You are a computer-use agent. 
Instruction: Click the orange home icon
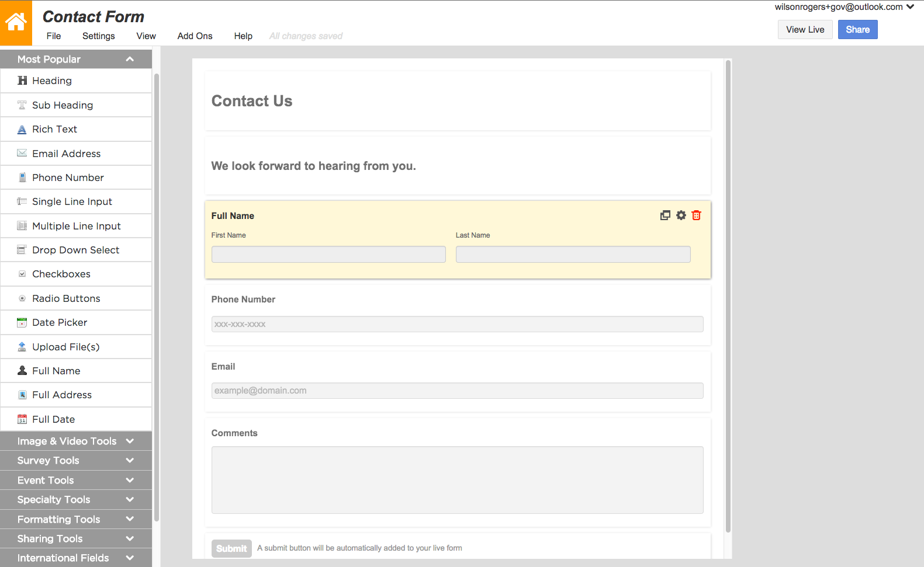[x=16, y=23]
